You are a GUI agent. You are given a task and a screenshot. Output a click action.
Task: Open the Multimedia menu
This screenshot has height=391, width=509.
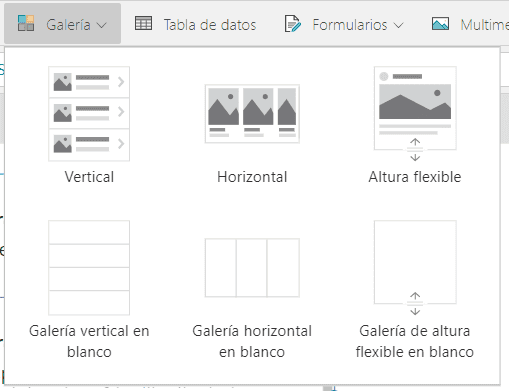[470, 24]
